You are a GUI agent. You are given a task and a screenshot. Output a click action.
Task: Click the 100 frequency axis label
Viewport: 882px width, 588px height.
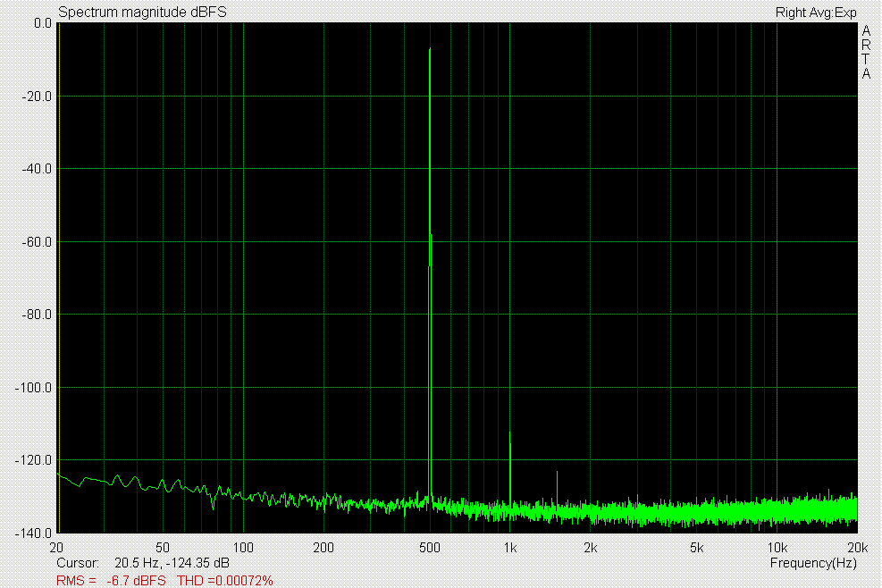[243, 548]
